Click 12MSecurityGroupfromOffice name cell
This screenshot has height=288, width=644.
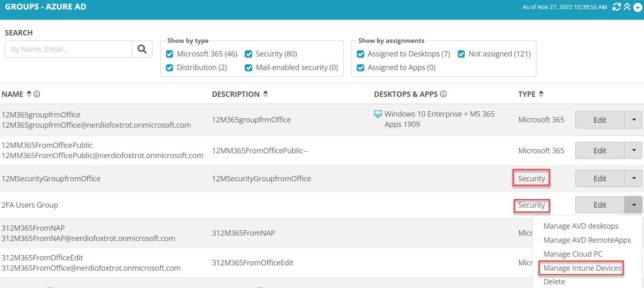click(51, 178)
